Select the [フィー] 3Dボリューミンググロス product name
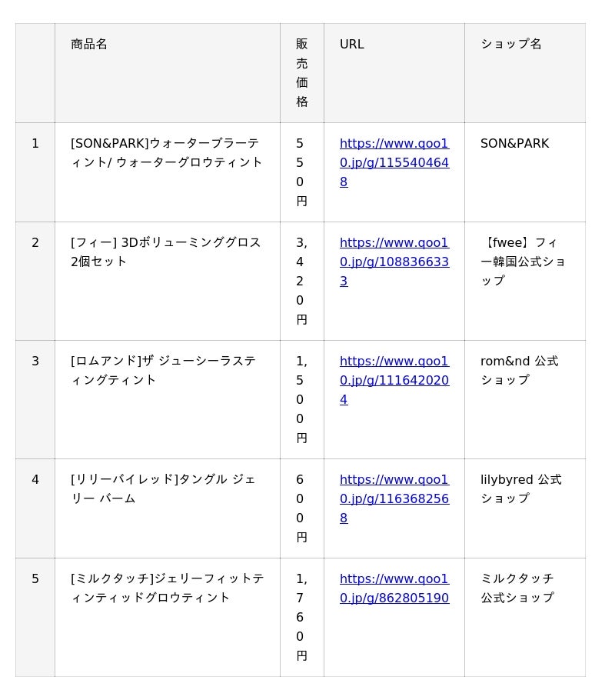615x700 pixels. pos(166,252)
